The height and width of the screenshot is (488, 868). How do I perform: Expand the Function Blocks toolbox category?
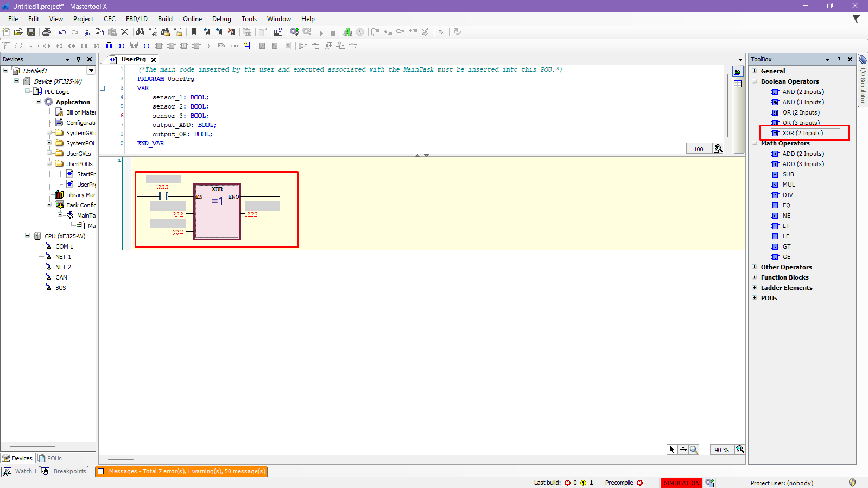(754, 277)
